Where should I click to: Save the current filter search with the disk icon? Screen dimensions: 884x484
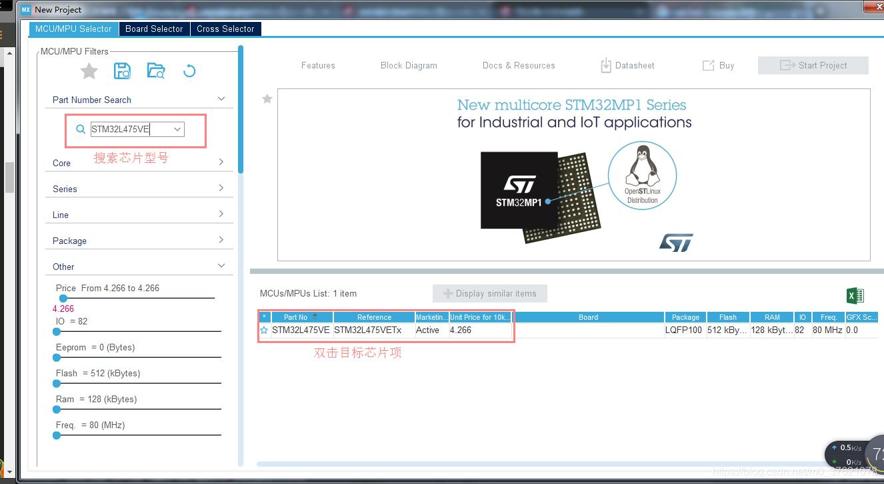click(122, 71)
